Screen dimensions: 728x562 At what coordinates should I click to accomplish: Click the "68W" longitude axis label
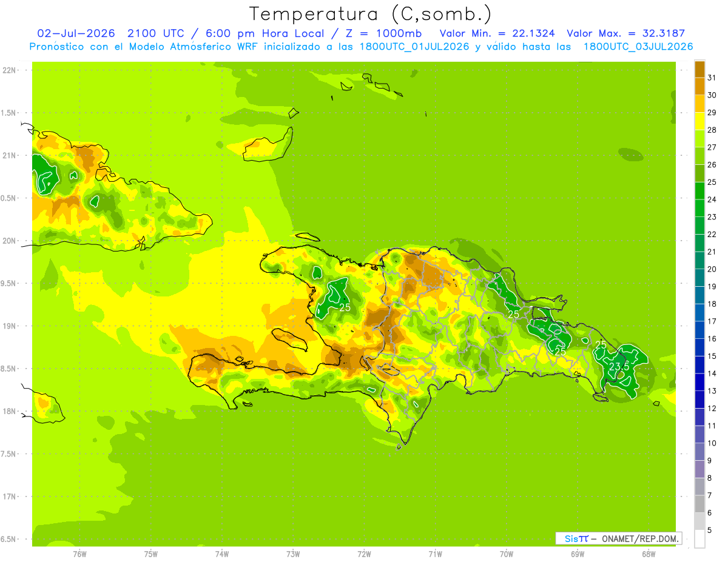[x=648, y=554]
